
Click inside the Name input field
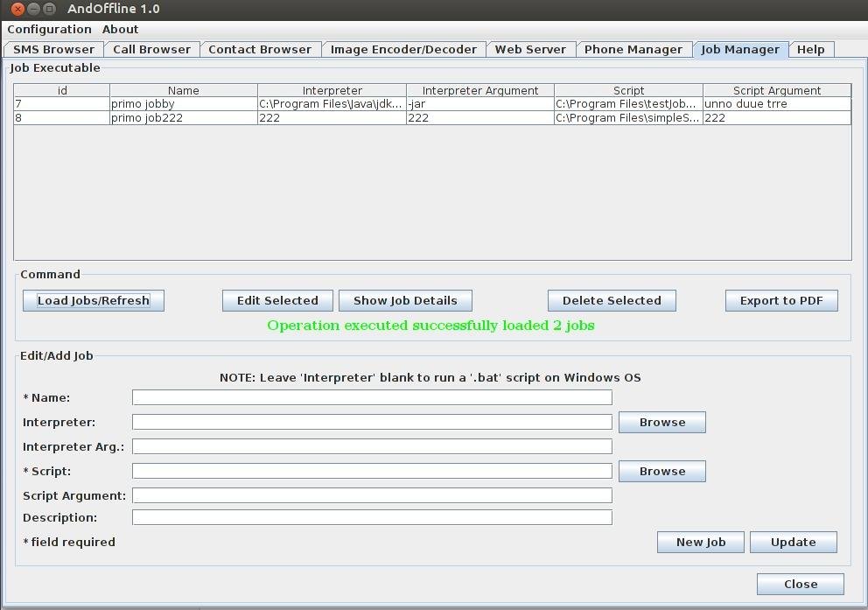click(x=372, y=396)
